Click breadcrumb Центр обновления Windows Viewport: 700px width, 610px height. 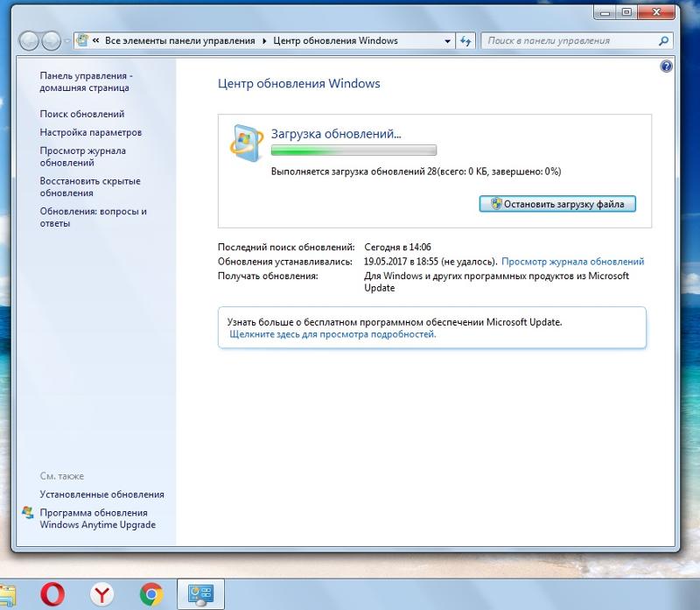point(335,40)
